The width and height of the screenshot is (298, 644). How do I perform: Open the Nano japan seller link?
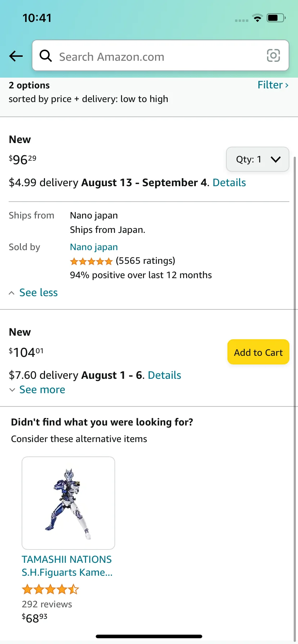[x=94, y=247]
